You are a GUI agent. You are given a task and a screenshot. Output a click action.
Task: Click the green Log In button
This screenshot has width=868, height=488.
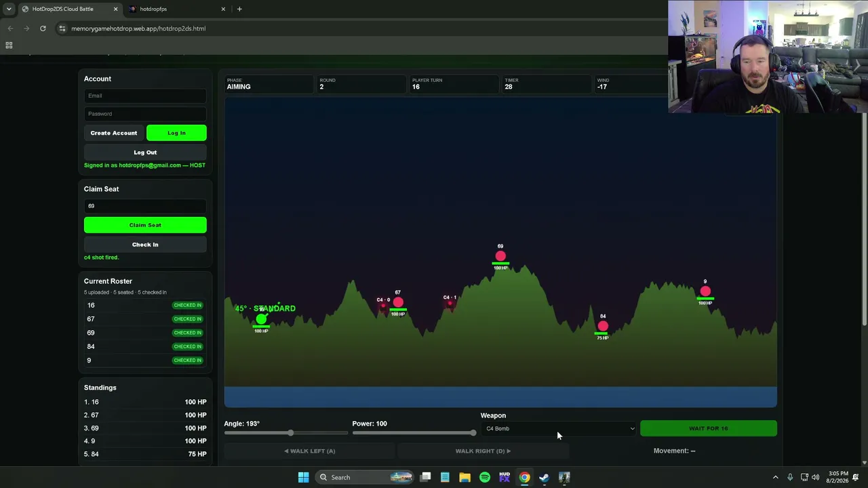pos(176,133)
